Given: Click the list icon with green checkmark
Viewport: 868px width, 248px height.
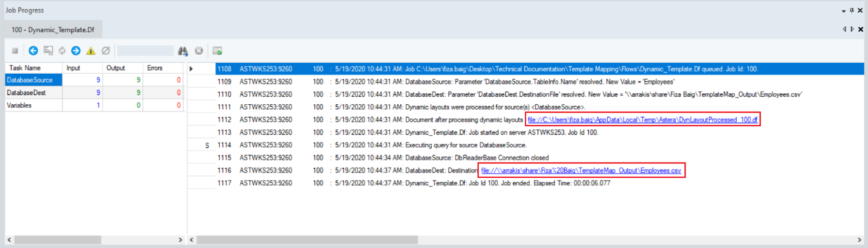Looking at the screenshot, I should coord(217,51).
